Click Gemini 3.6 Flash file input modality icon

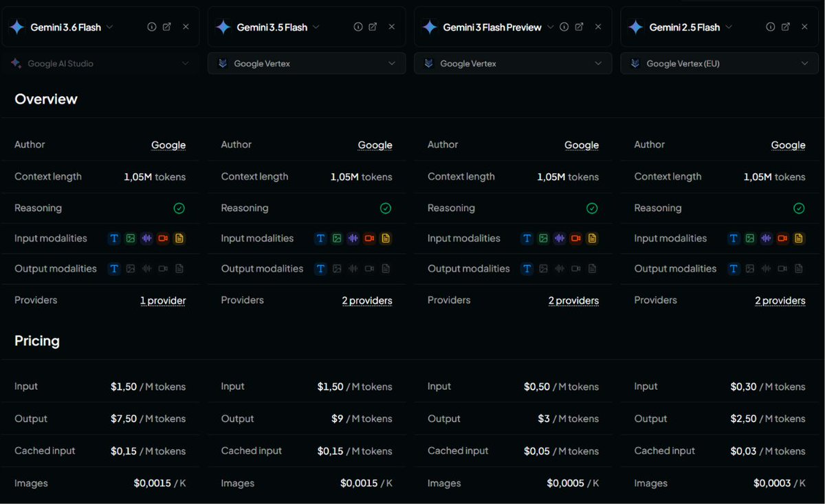click(179, 239)
